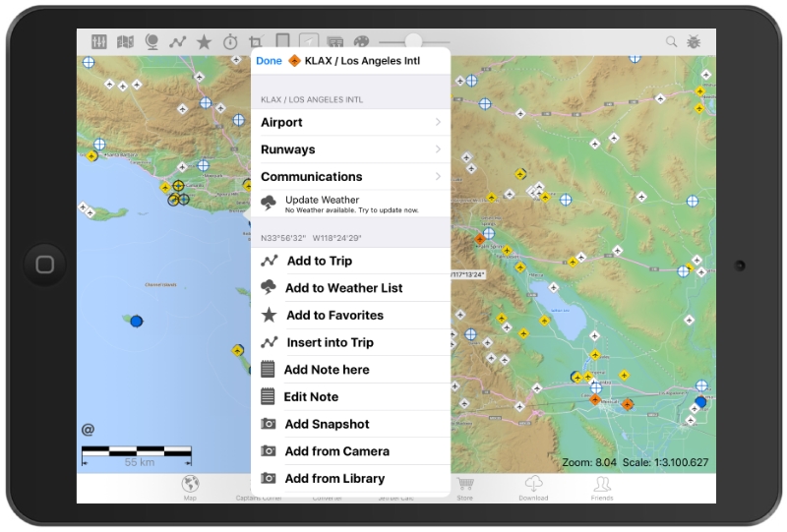Switch to the Download tab
This screenshot has width=787, height=532.
pyautogui.click(x=533, y=488)
